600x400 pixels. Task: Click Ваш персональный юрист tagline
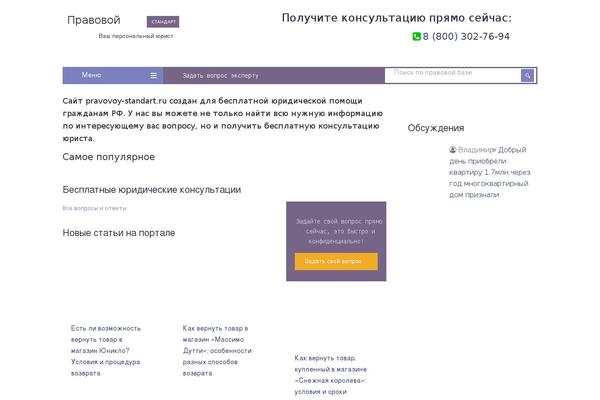pos(136,36)
